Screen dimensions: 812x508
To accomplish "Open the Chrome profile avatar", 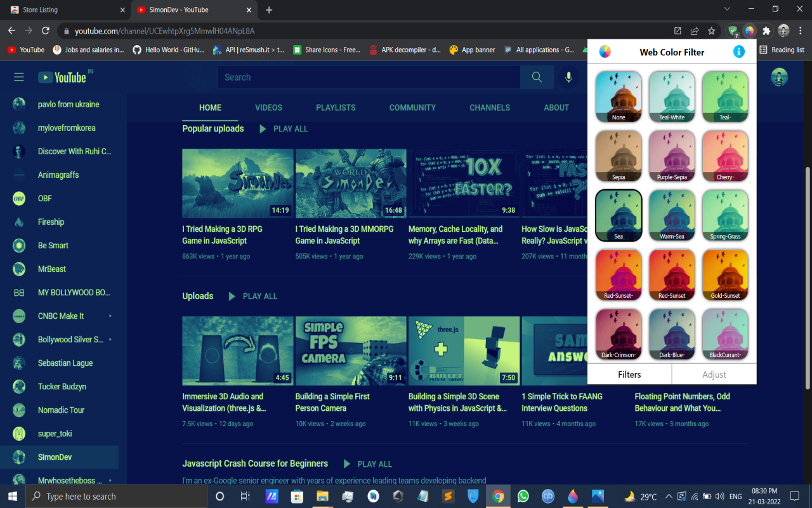I will pos(783,30).
